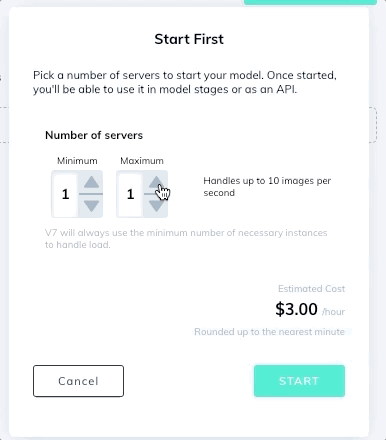Screen dimensions: 386x440
Task: Click the Minimum servers number field
Action: [65, 194]
